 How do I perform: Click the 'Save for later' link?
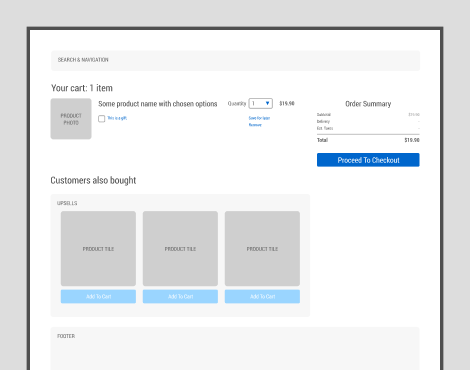pos(259,118)
